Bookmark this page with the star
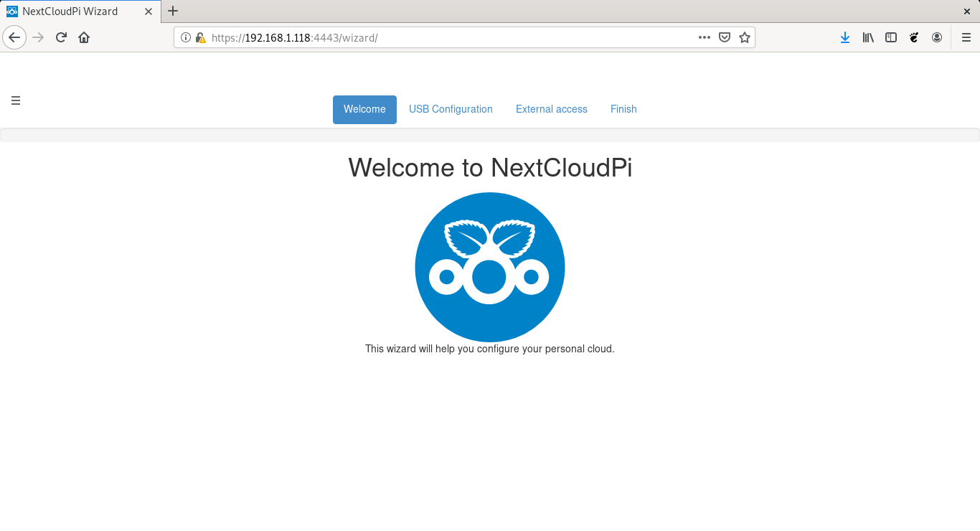980x531 pixels. click(745, 37)
